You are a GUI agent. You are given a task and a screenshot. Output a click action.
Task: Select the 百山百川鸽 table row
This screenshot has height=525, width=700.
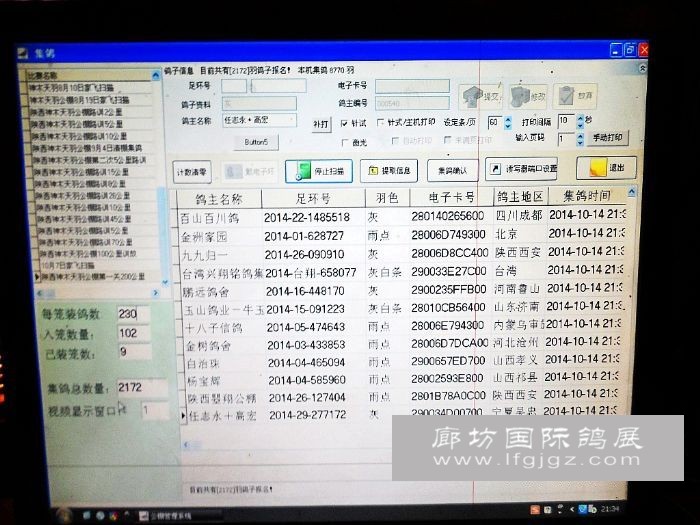[401, 217]
